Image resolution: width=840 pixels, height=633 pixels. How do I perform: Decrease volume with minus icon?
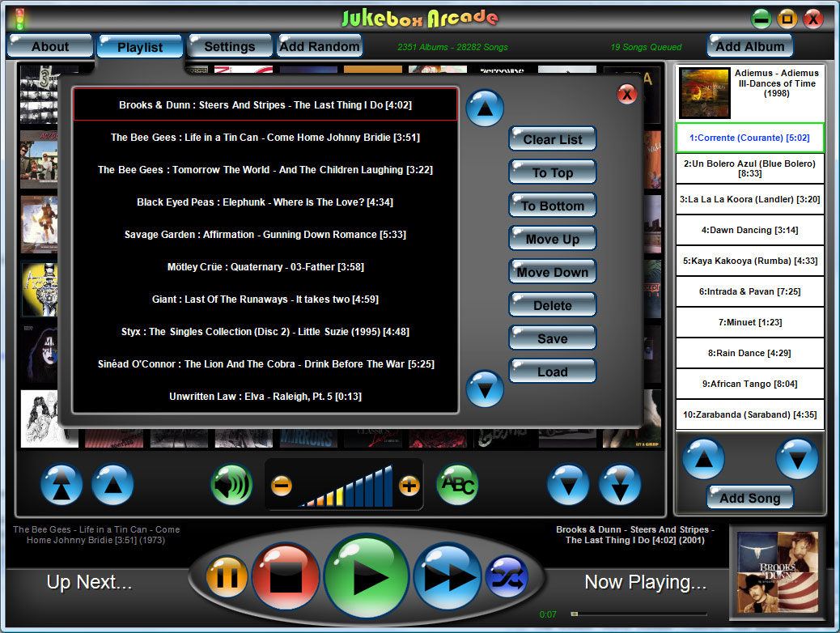[x=282, y=486]
